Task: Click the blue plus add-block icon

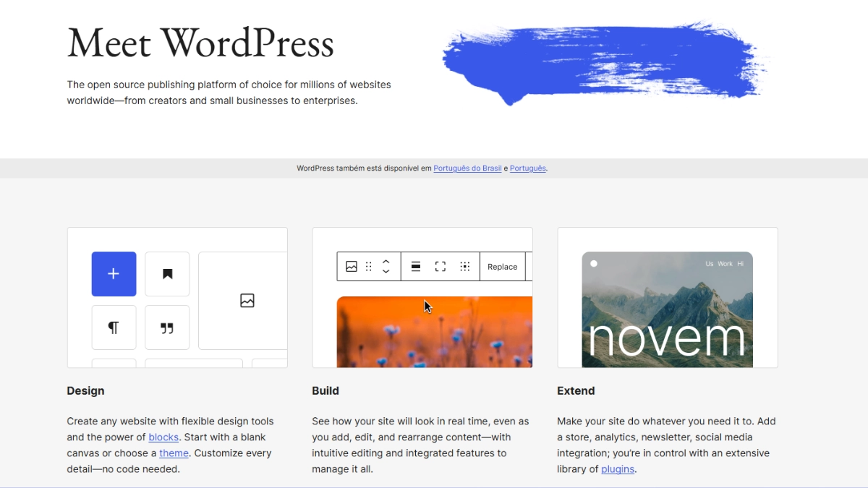Action: click(x=114, y=274)
